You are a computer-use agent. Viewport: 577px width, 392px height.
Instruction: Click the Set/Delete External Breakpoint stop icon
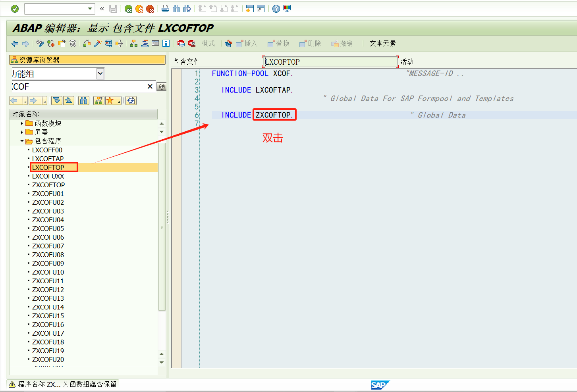pyautogui.click(x=192, y=44)
